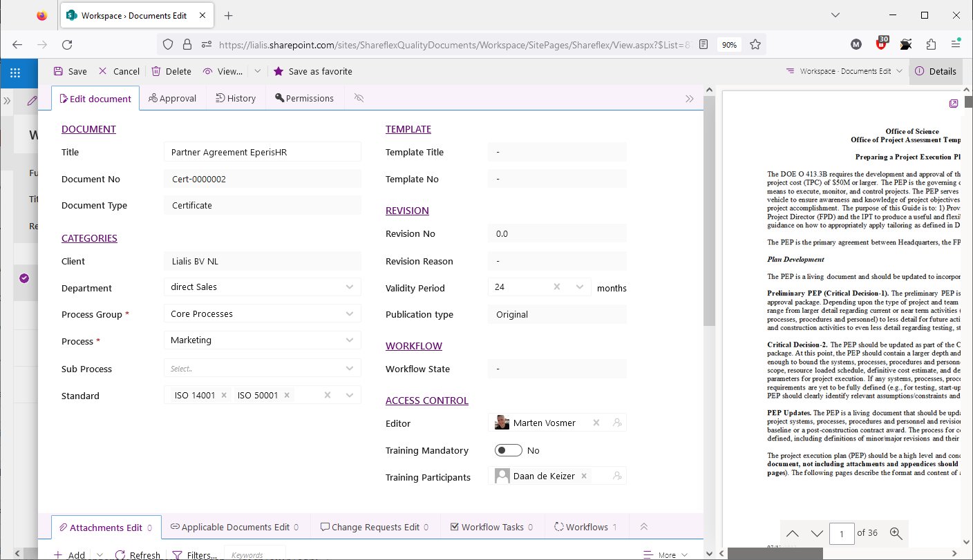This screenshot has width=973, height=560.
Task: Toggle the Details pane button
Action: pyautogui.click(x=936, y=71)
